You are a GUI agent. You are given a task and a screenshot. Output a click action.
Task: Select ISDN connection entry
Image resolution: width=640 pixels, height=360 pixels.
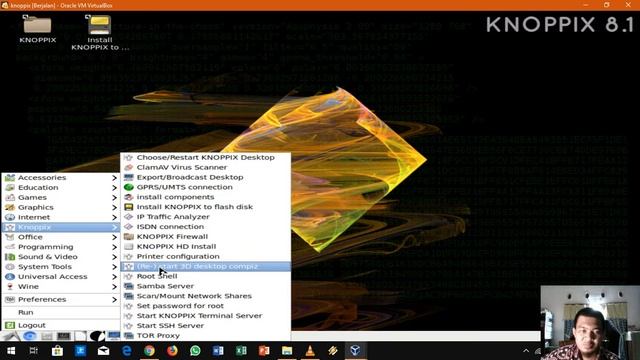click(206, 227)
